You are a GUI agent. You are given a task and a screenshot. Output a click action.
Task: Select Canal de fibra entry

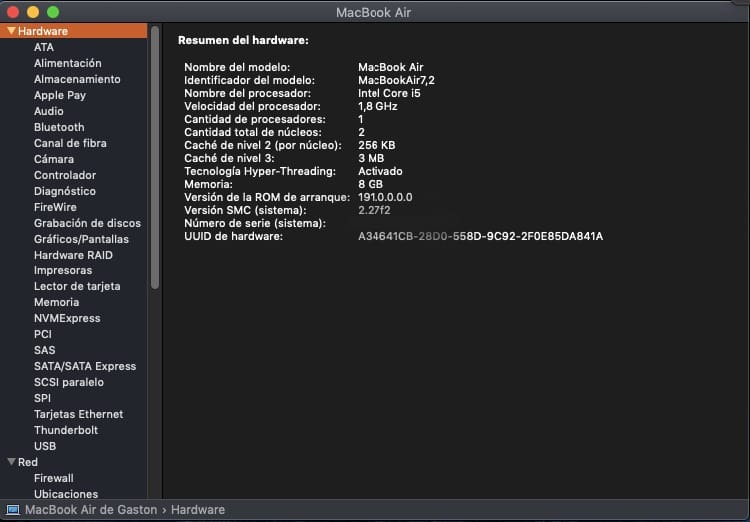point(70,143)
